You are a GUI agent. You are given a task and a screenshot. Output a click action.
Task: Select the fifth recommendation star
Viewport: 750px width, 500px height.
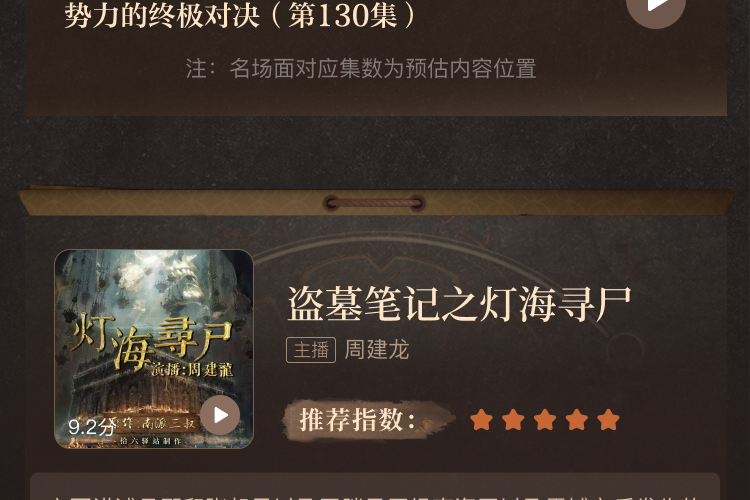608,420
